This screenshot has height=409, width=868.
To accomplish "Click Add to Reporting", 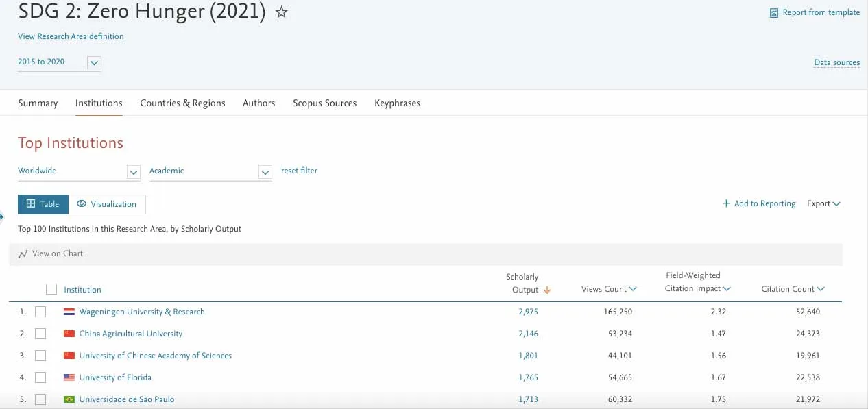I will click(759, 203).
